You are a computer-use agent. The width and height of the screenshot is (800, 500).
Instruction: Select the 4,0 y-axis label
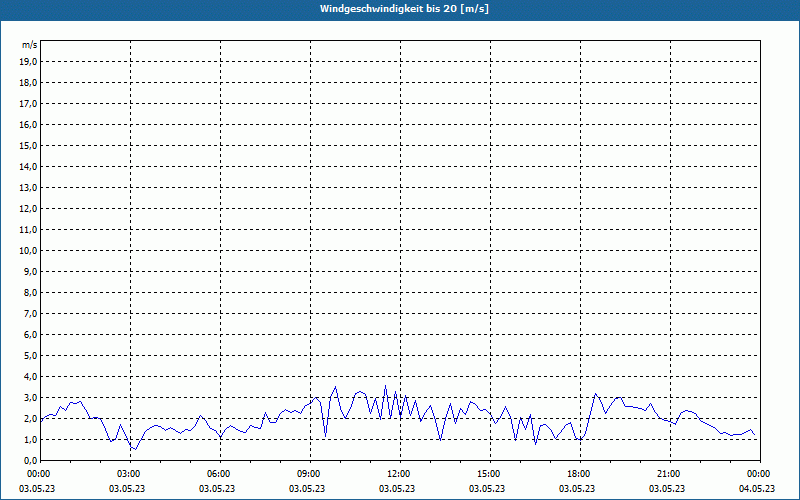[x=31, y=377]
